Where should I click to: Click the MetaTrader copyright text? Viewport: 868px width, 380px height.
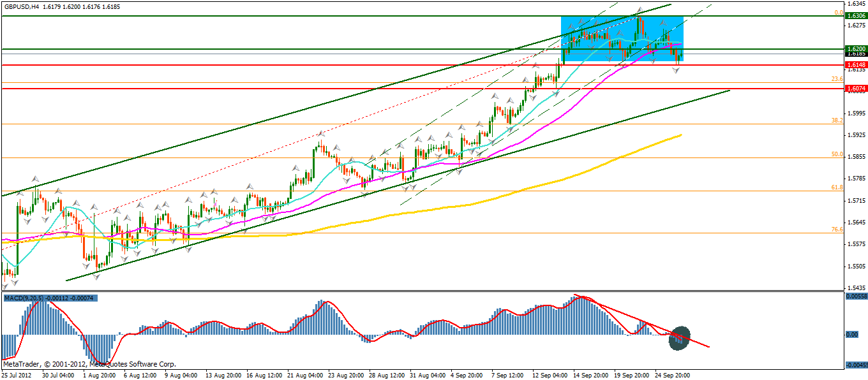tap(89, 364)
